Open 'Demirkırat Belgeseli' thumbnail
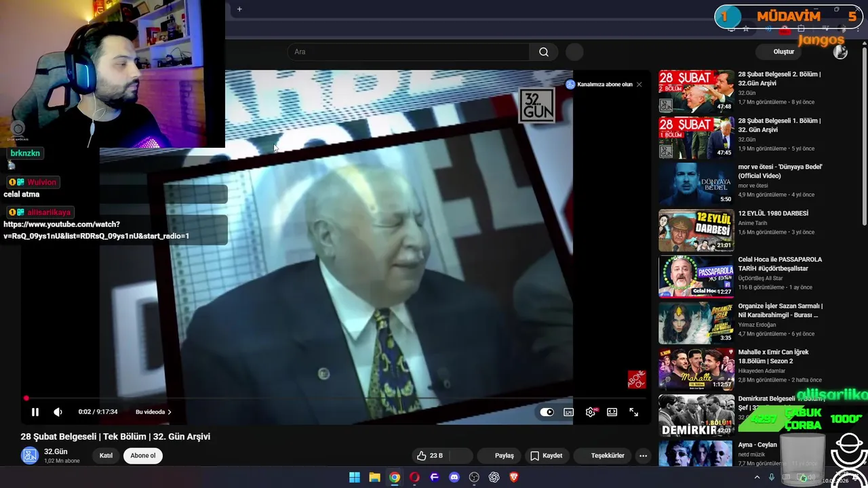This screenshot has width=868, height=488. point(696,415)
